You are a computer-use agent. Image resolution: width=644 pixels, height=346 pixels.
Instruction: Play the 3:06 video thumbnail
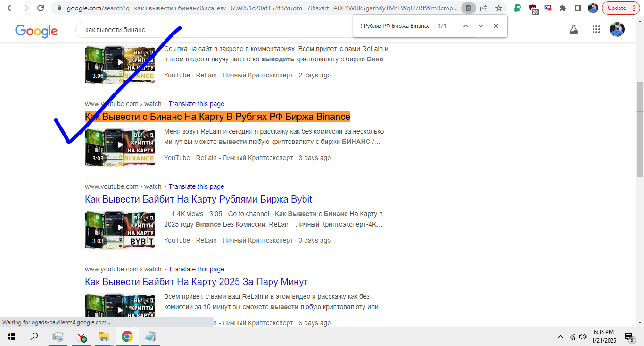coord(120,64)
